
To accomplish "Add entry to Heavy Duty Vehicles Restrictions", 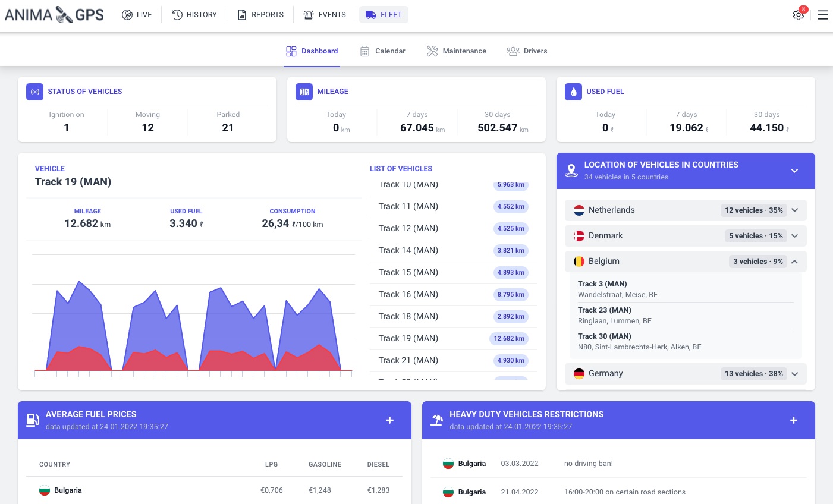I will coord(794,420).
